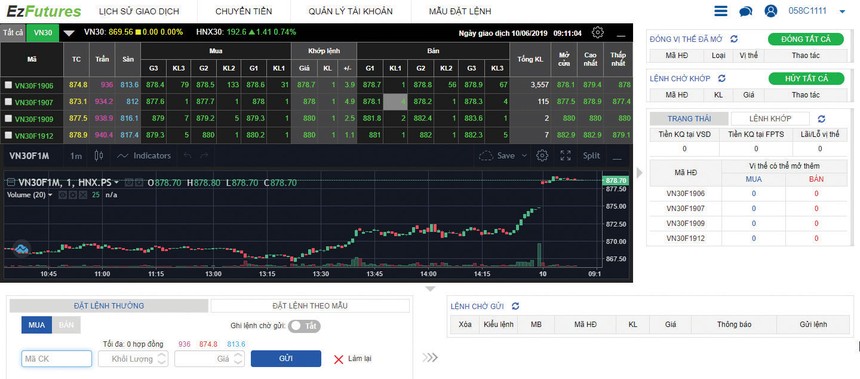
Task: Open LỊCH SỬ GIAO DỊCH menu
Action: [x=139, y=12]
